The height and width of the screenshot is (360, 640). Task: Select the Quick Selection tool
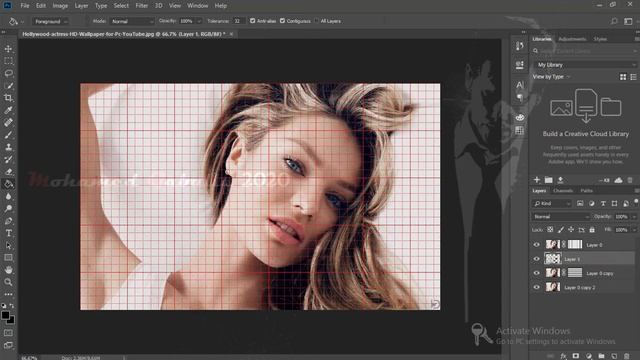click(x=8, y=86)
